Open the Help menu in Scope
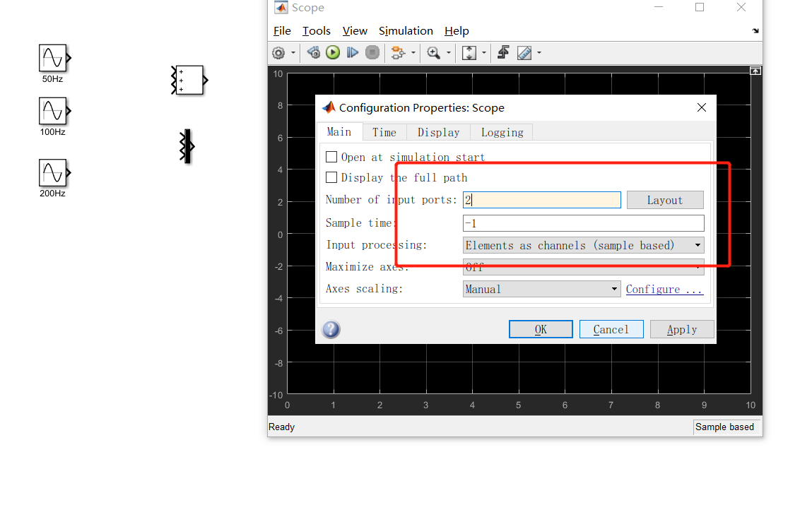Screen dimensions: 812x505 [457, 31]
